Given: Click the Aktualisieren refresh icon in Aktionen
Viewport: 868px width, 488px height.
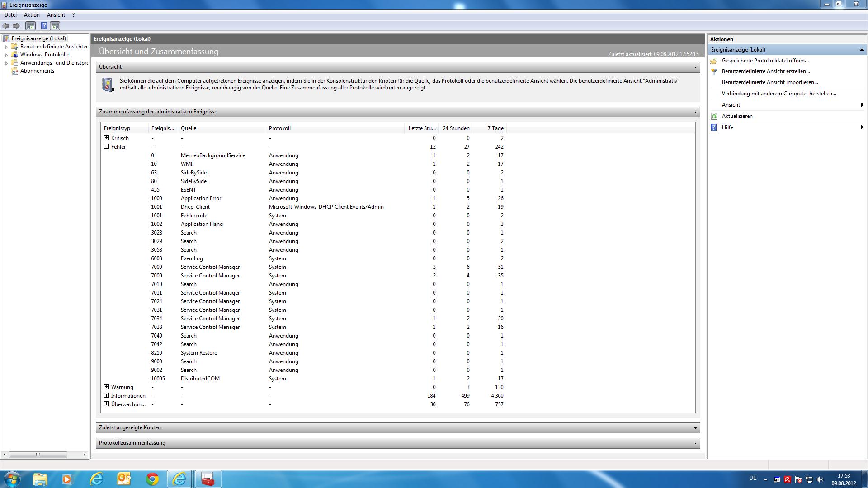Looking at the screenshot, I should tap(714, 116).
